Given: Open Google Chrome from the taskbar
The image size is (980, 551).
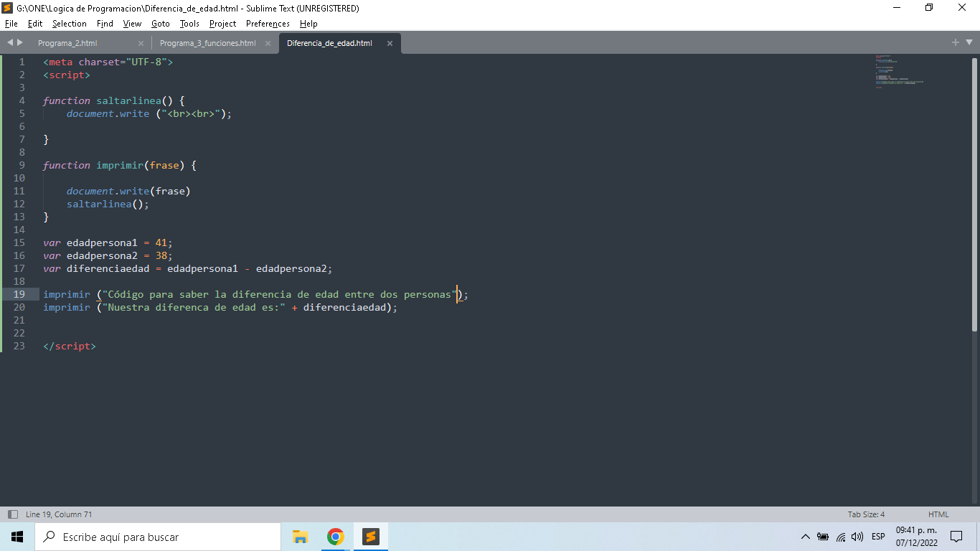Looking at the screenshot, I should click(x=335, y=537).
